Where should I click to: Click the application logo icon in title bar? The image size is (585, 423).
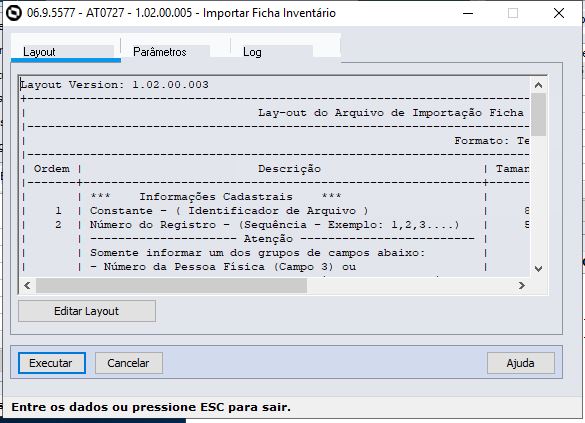coord(14,13)
